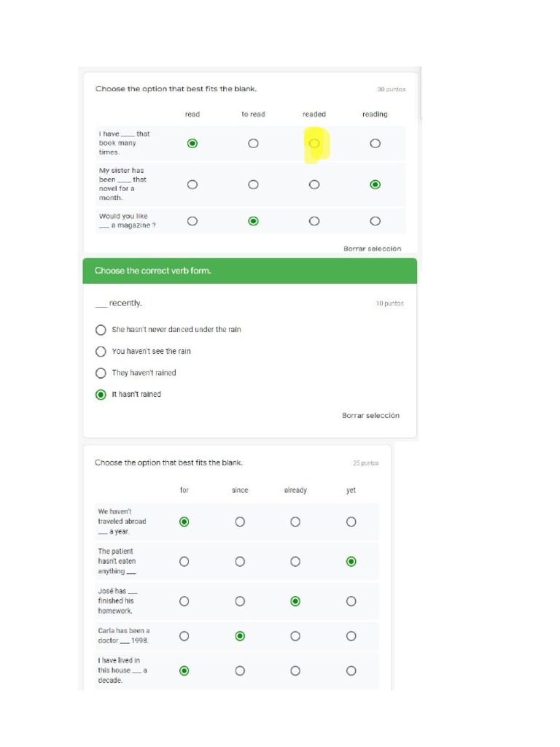This screenshot has height=747, width=560.
Task: Click the green 'Choose the correct verb form.' header
Action: (249, 271)
